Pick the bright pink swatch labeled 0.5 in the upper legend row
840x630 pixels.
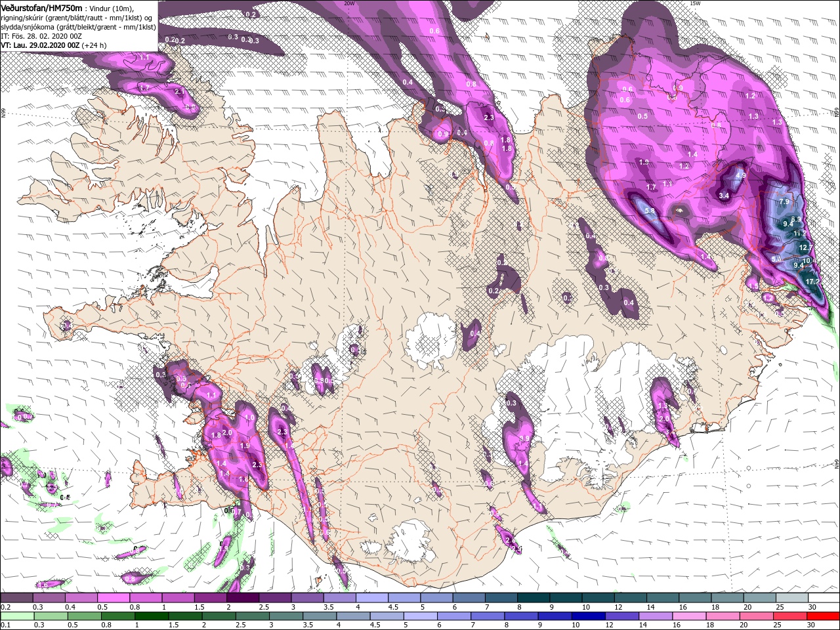coord(113,598)
